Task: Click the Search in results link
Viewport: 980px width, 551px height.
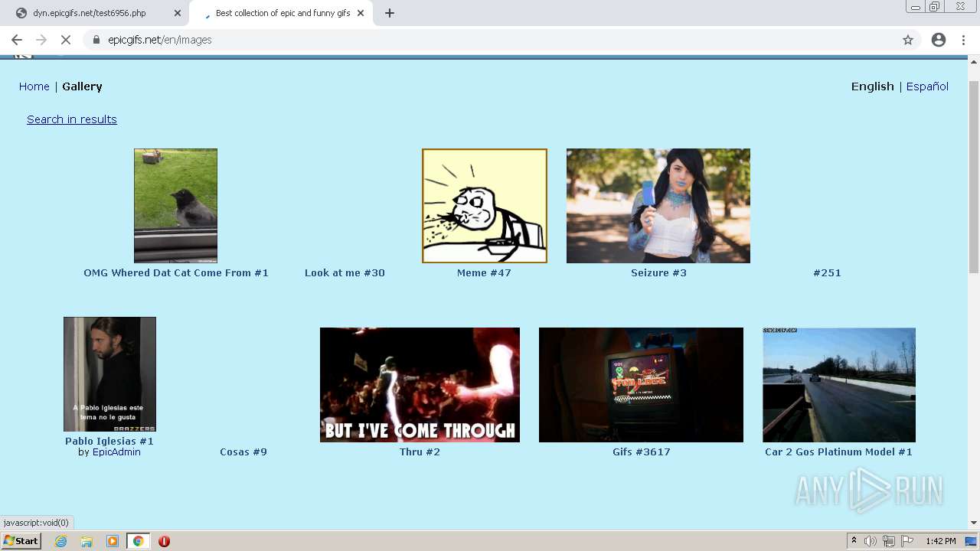Action: (x=72, y=119)
